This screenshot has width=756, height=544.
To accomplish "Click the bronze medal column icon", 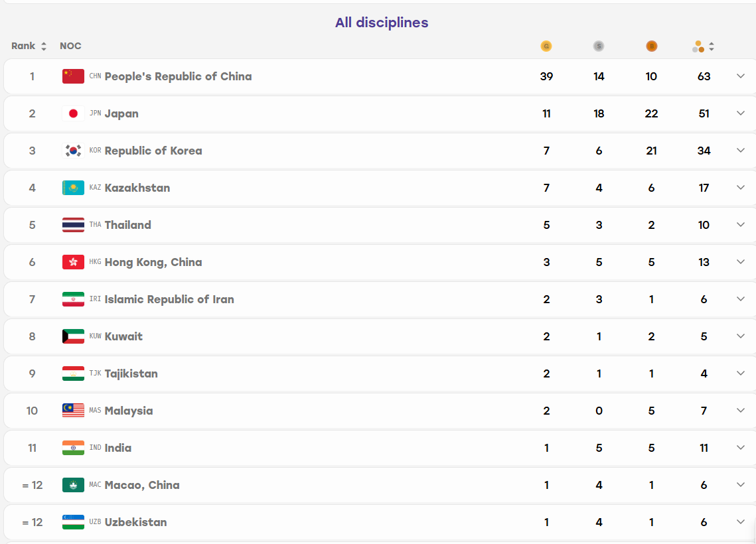I will [651, 46].
